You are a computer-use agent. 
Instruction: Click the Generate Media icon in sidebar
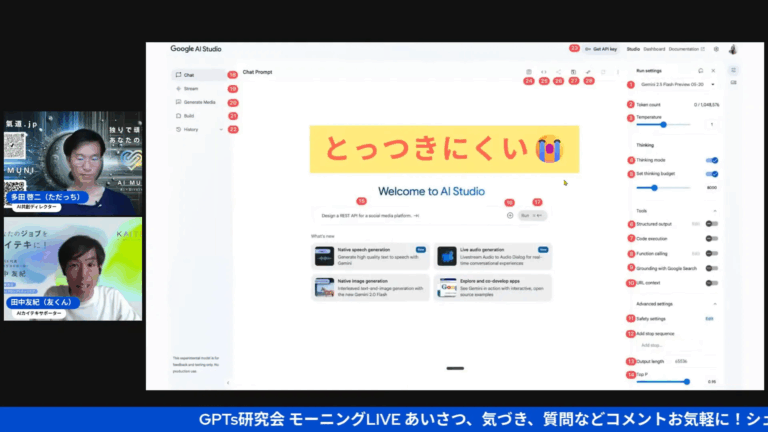pyautogui.click(x=178, y=102)
